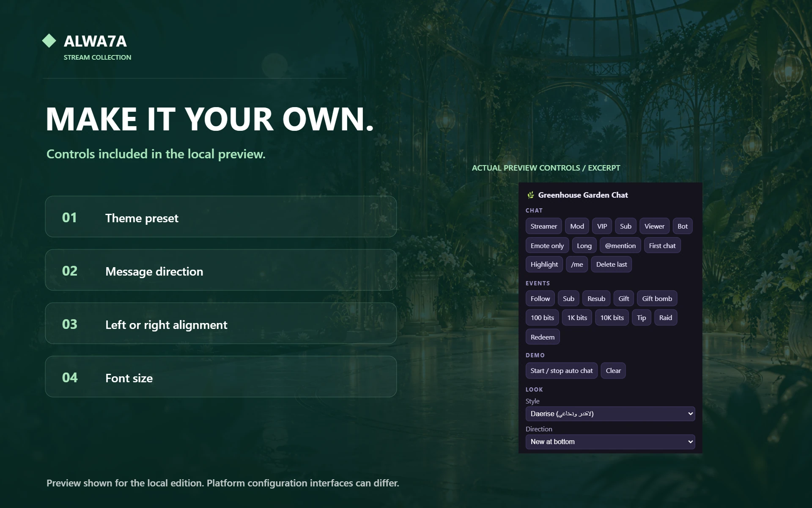Click the green diamond ALWA7A logo icon
The height and width of the screenshot is (508, 812).
tap(49, 41)
